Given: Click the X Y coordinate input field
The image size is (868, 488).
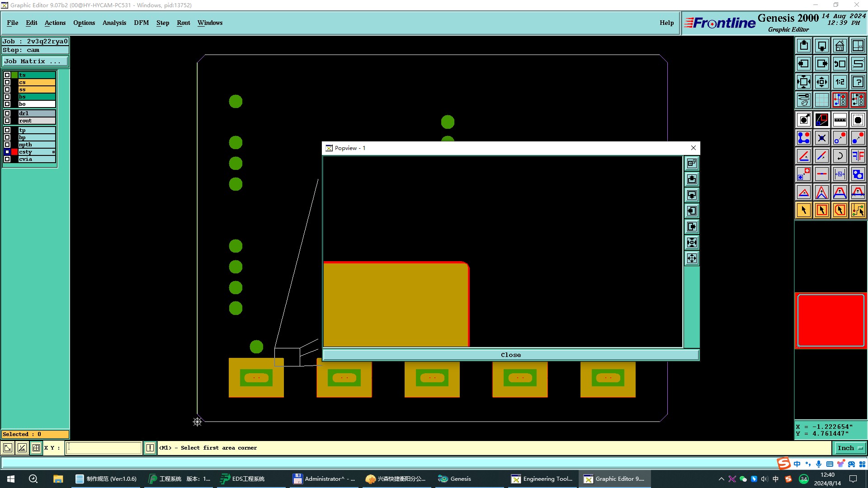Looking at the screenshot, I should click(104, 448).
